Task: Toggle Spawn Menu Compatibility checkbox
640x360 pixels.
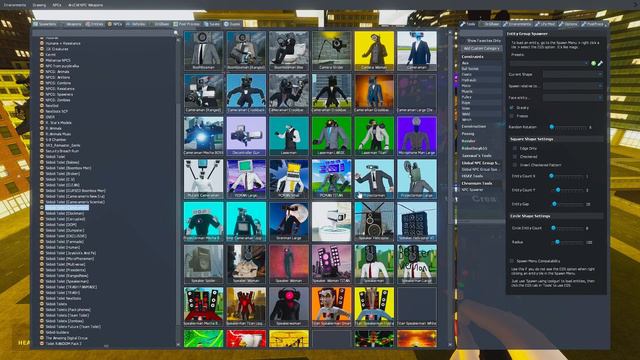Action: pyautogui.click(x=512, y=261)
